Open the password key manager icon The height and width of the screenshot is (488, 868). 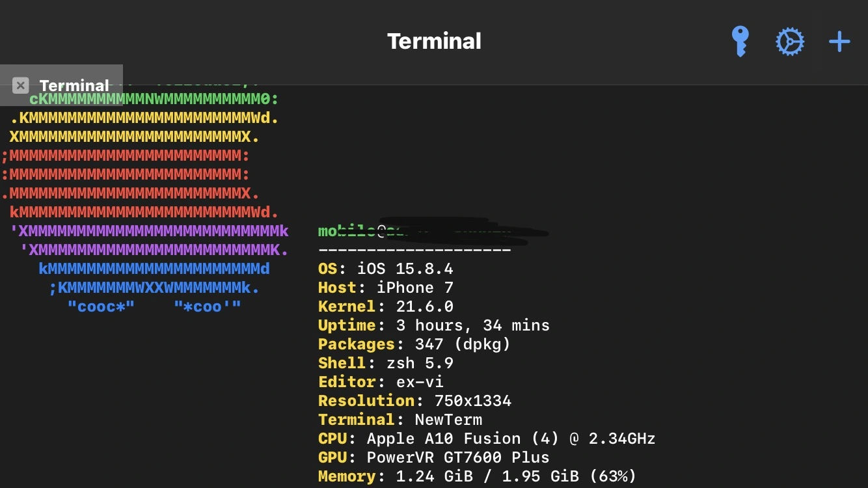pos(740,42)
